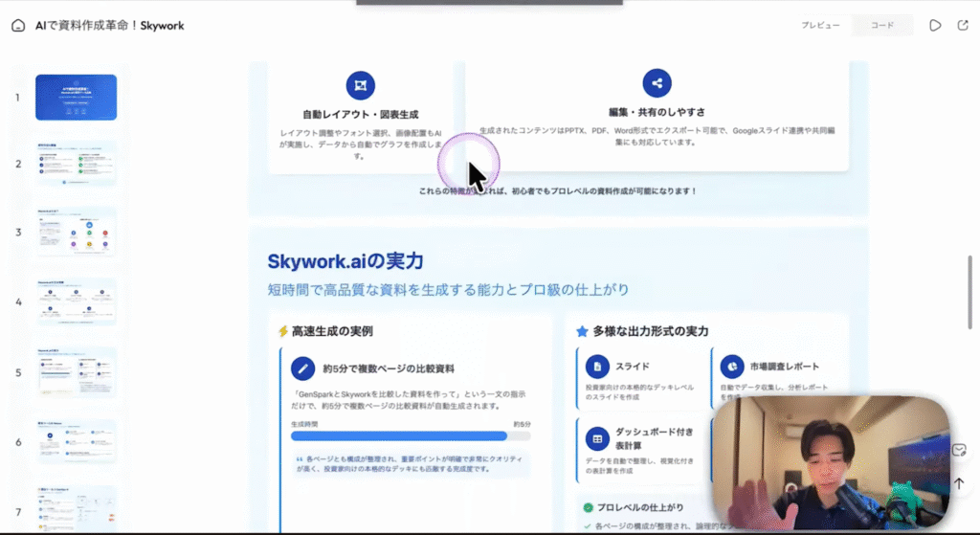Click the Skywork.aiの実力 heading
This screenshot has height=535, width=980.
pyautogui.click(x=345, y=261)
